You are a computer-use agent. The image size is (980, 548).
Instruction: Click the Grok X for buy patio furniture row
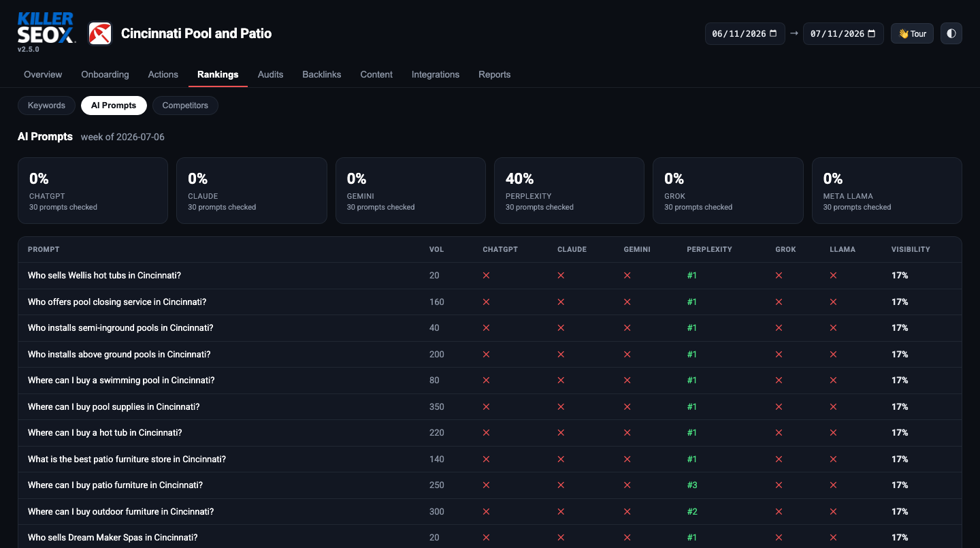(x=779, y=485)
